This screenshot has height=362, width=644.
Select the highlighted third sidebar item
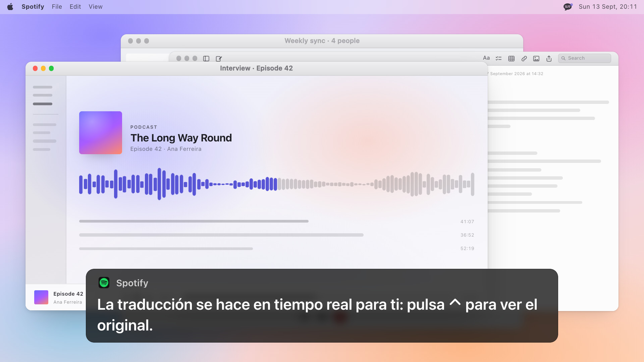(43, 104)
